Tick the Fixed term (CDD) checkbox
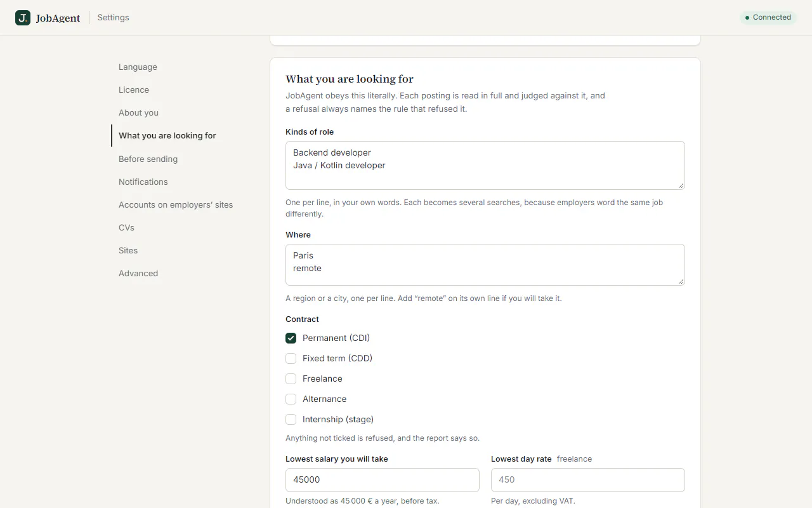812x508 pixels. pos(291,358)
